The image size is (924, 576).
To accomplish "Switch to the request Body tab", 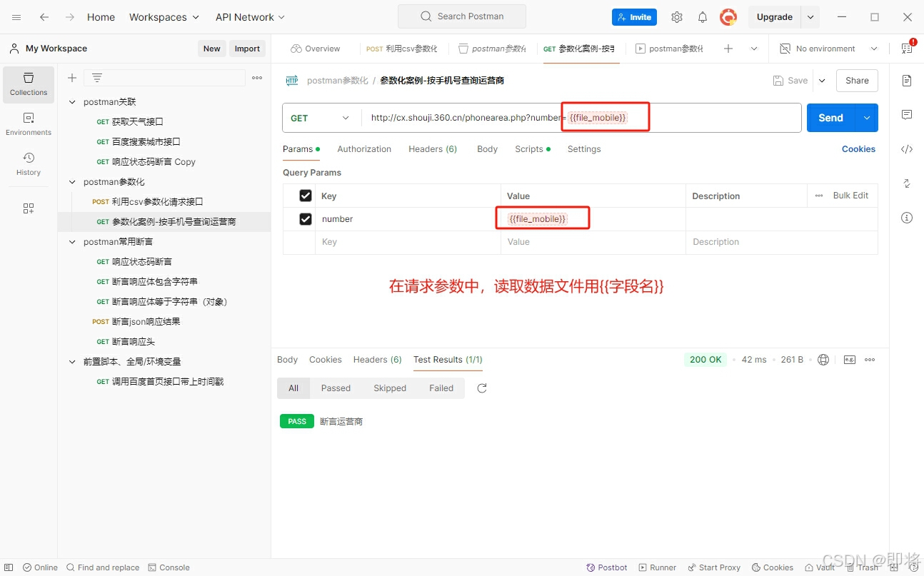I will click(488, 149).
